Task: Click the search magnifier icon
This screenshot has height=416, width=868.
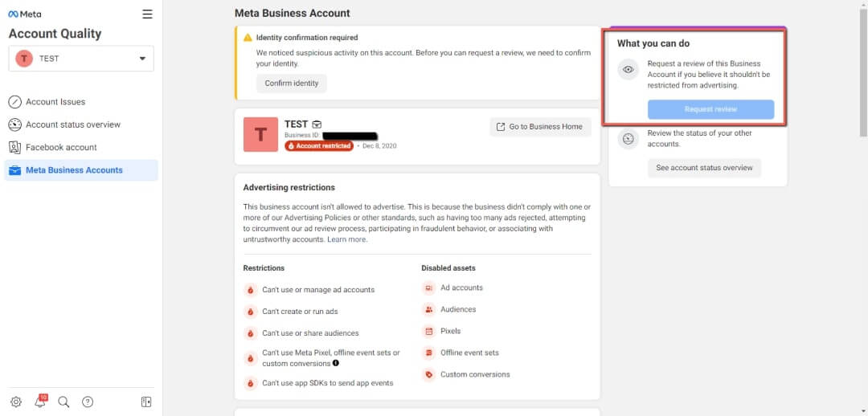Action: click(x=64, y=402)
